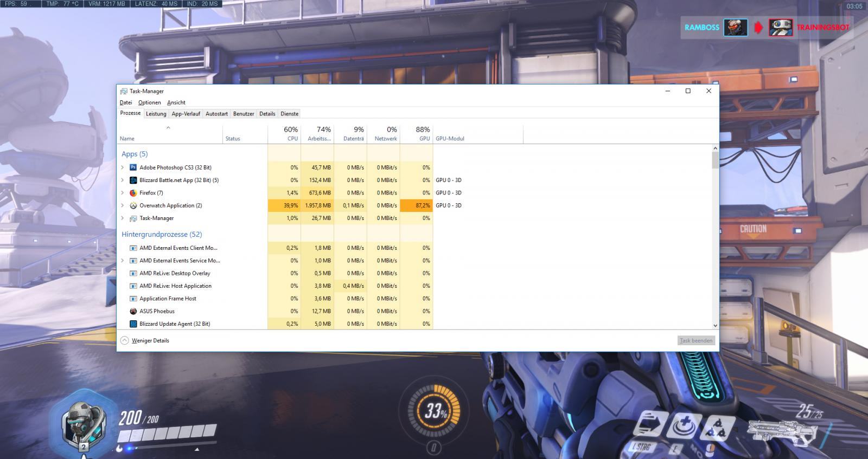
Task: Sort by the Status column header
Action: (x=245, y=134)
